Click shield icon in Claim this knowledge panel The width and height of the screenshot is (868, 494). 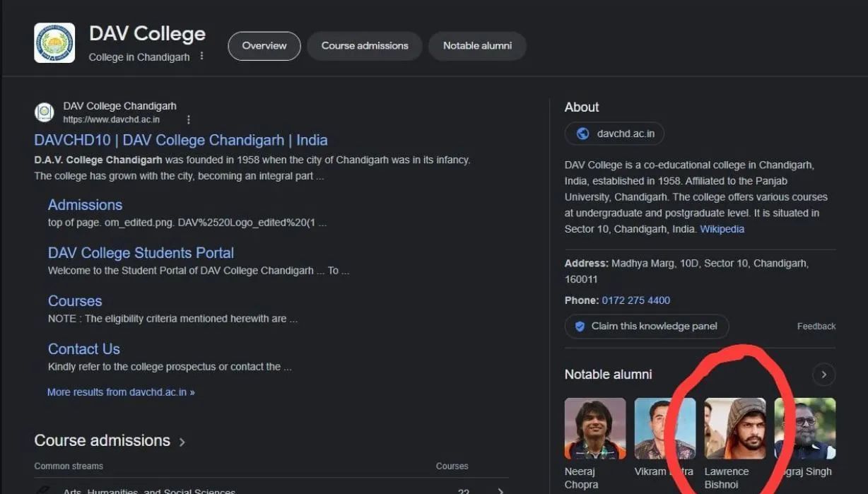[580, 327]
